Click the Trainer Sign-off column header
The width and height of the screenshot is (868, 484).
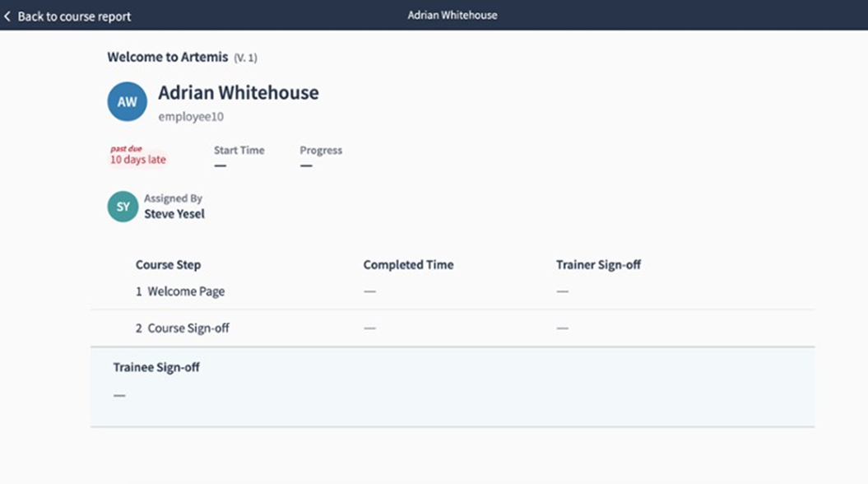pos(598,265)
